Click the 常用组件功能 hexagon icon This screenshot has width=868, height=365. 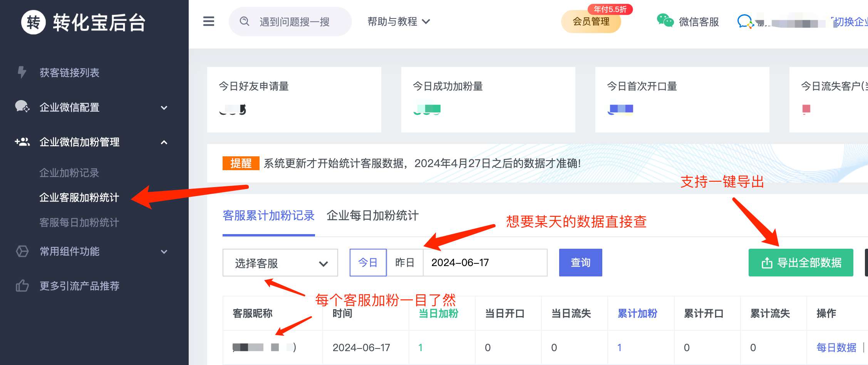coord(22,251)
